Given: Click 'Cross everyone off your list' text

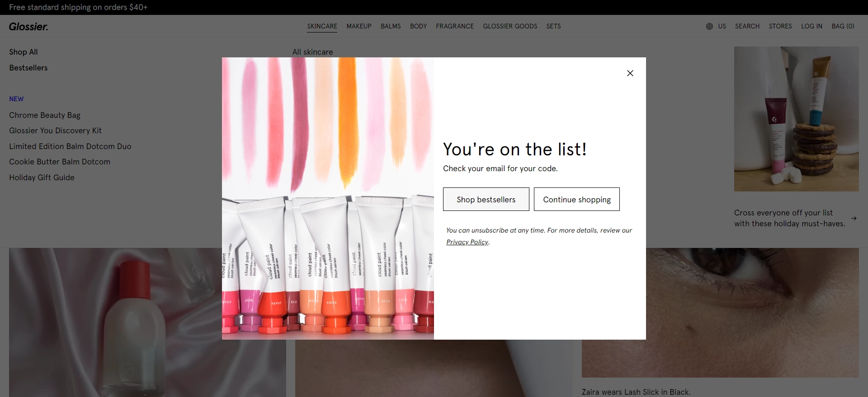Looking at the screenshot, I should pos(783,213).
